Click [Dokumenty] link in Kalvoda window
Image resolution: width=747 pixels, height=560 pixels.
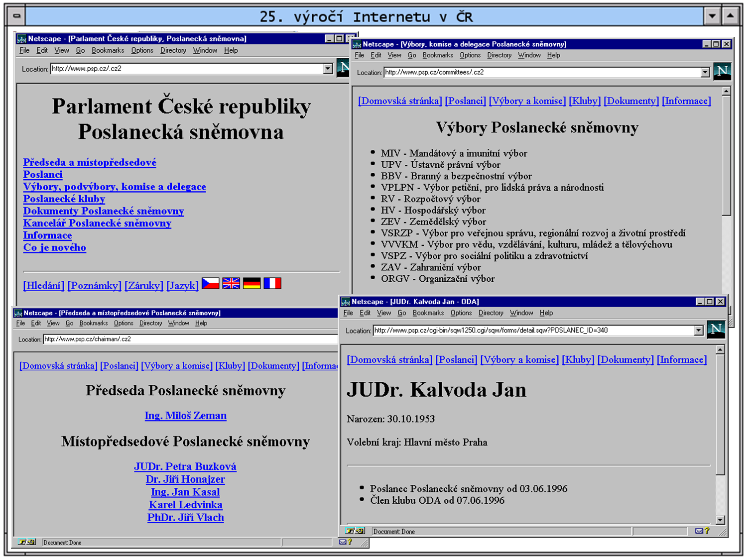click(625, 359)
